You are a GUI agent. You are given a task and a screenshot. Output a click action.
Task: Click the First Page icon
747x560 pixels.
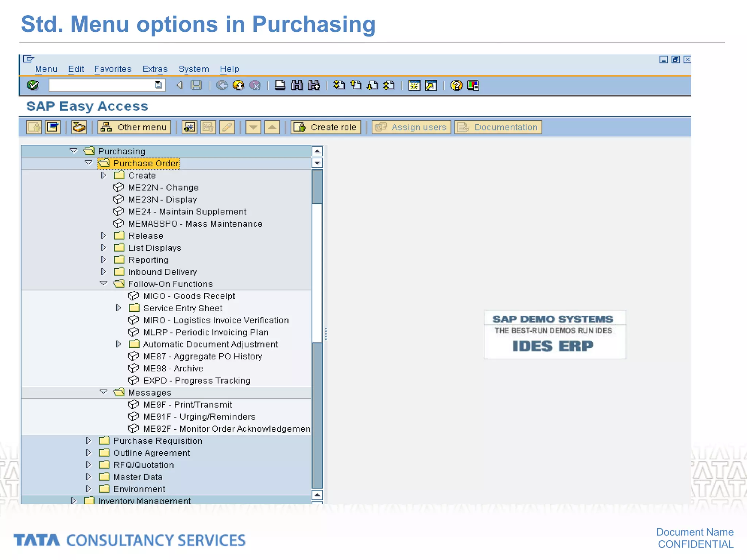339,85
